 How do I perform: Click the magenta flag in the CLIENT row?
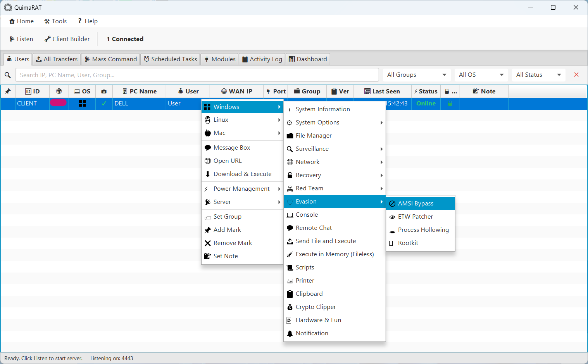tap(58, 103)
